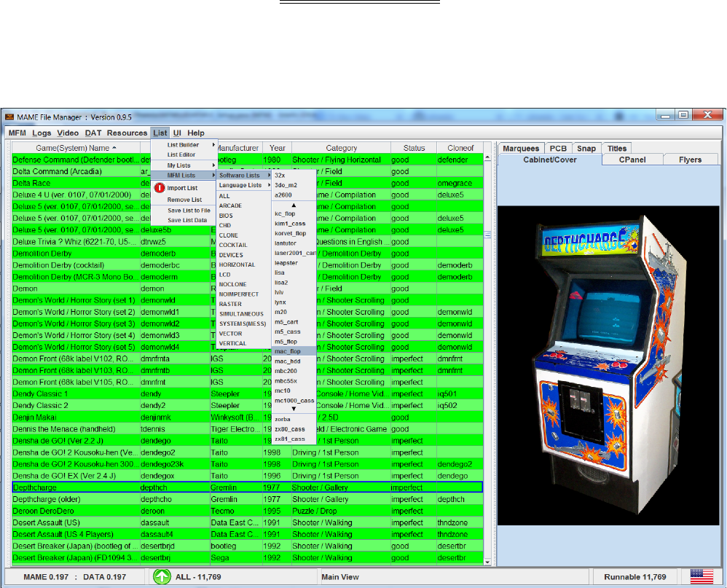Select the ALL list
Viewport: 727px width, 588px height.
click(x=244, y=196)
